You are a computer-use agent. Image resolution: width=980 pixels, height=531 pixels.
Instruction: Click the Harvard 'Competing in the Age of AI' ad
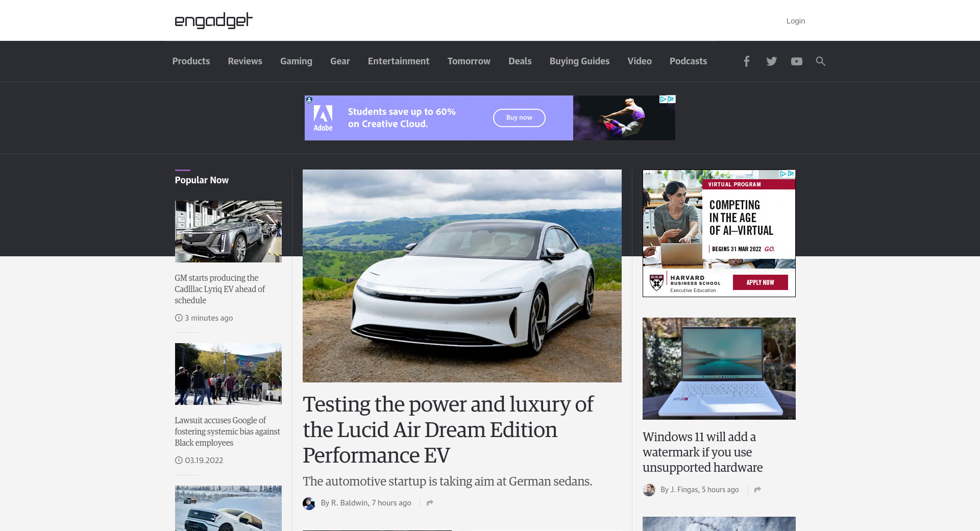(x=719, y=233)
